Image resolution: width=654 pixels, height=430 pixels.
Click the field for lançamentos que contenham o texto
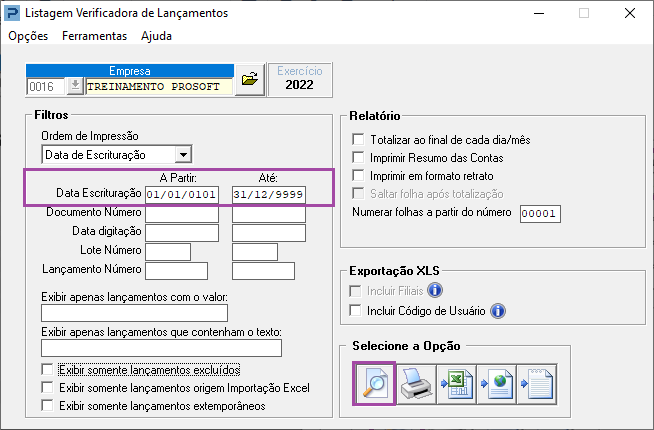(161, 348)
